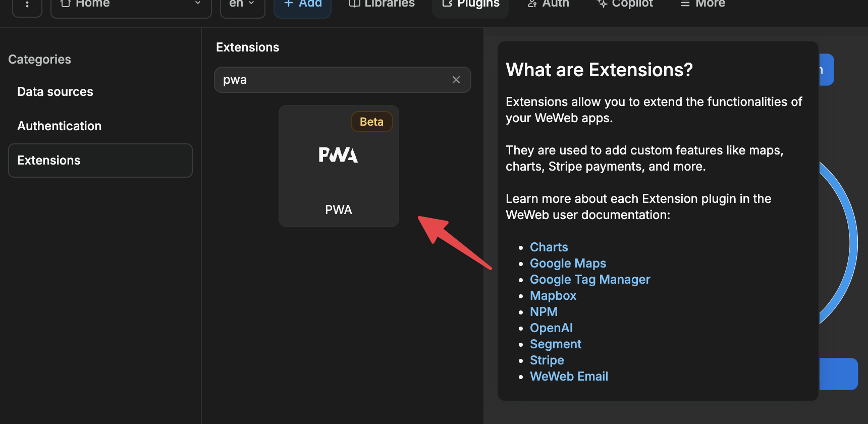Open the Stripe documentation link
The image size is (868, 424).
click(x=547, y=360)
